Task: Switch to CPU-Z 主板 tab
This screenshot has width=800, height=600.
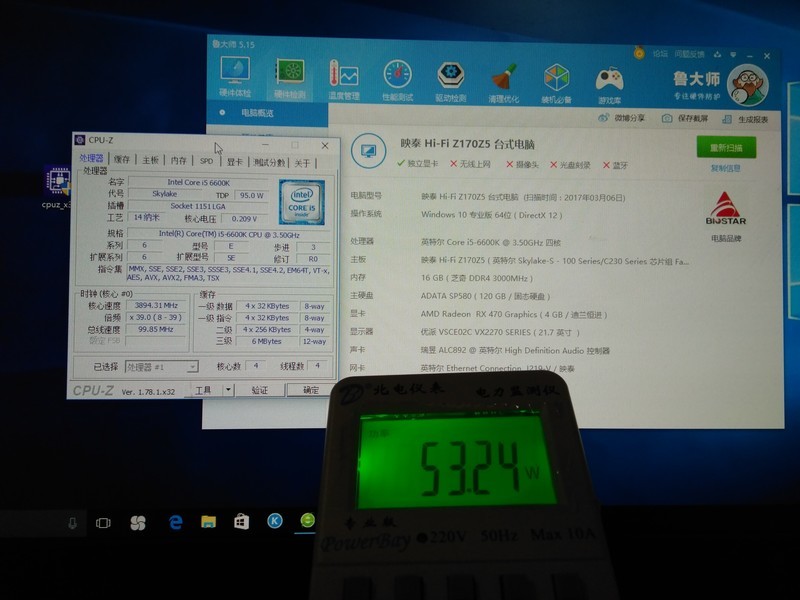Action: tap(150, 160)
